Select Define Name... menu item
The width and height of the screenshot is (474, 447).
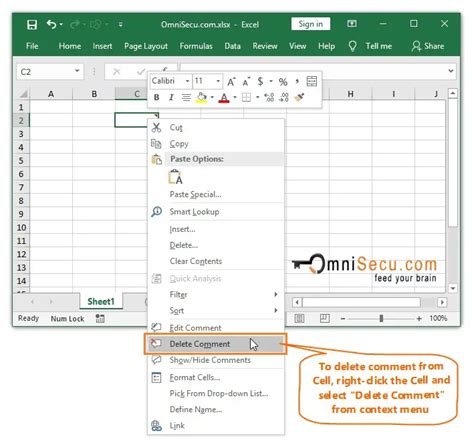[216, 410]
